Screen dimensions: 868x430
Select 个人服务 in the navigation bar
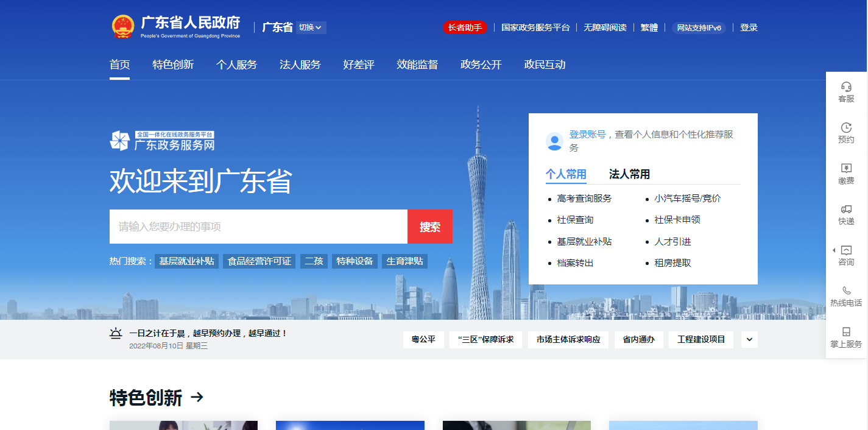(236, 65)
